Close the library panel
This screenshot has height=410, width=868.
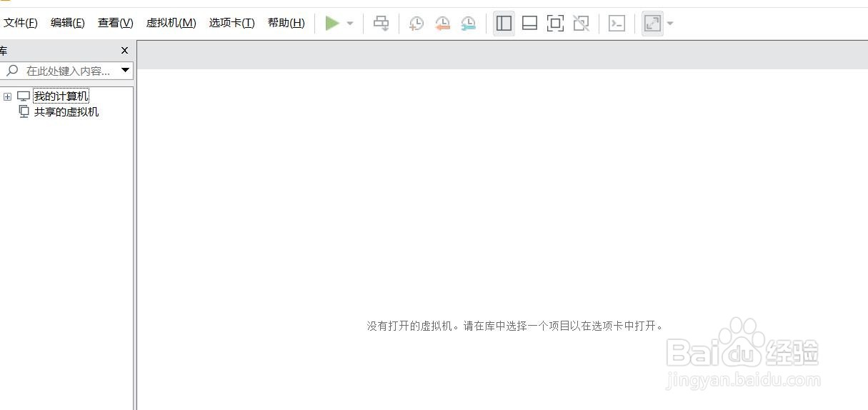click(x=124, y=51)
